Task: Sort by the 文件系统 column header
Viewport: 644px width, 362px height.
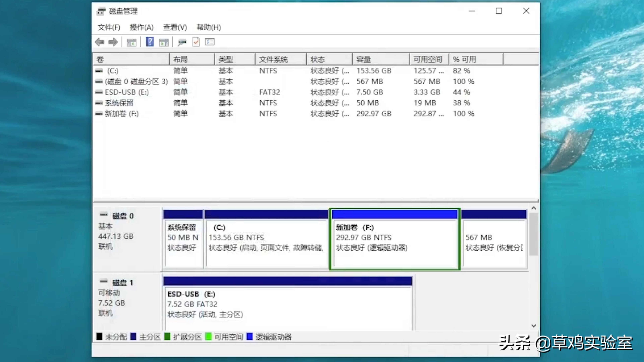Action: 281,59
